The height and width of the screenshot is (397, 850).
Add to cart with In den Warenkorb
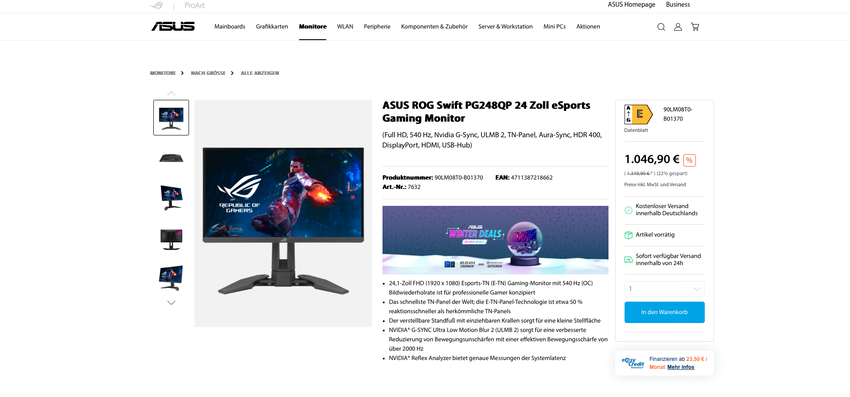665,312
